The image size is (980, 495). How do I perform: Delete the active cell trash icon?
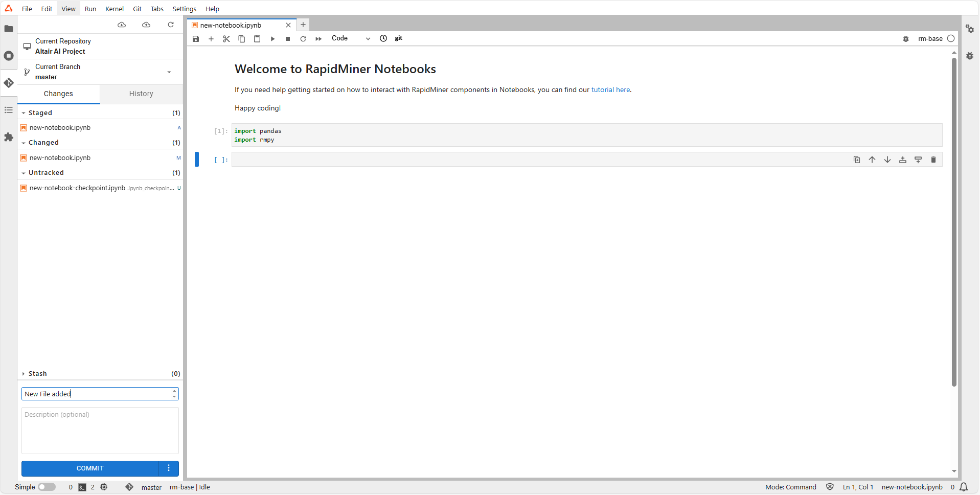point(933,160)
